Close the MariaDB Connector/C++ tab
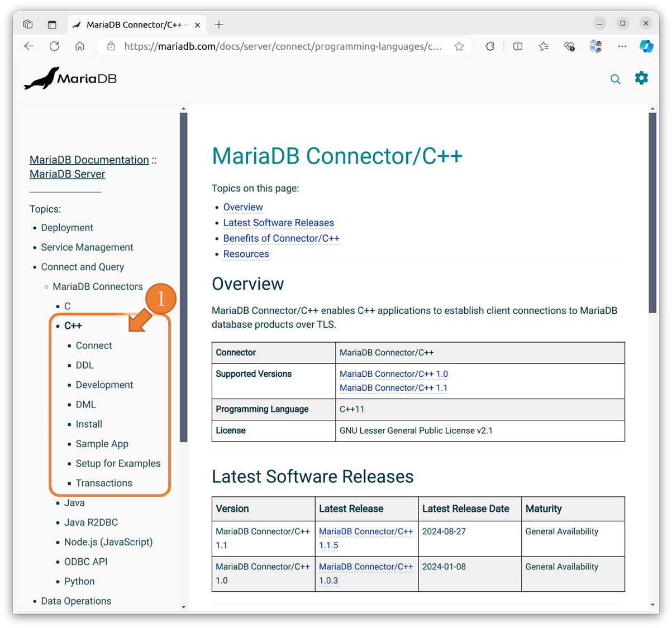Image resolution: width=672 pixels, height=628 pixels. pos(197,25)
